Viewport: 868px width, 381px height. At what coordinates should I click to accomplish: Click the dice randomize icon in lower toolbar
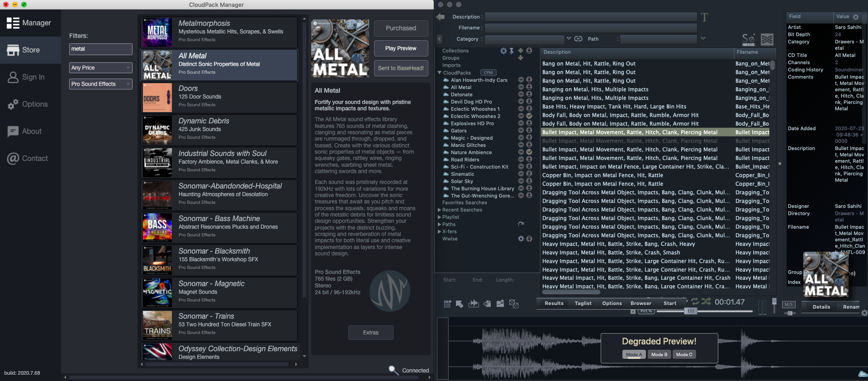(514, 304)
